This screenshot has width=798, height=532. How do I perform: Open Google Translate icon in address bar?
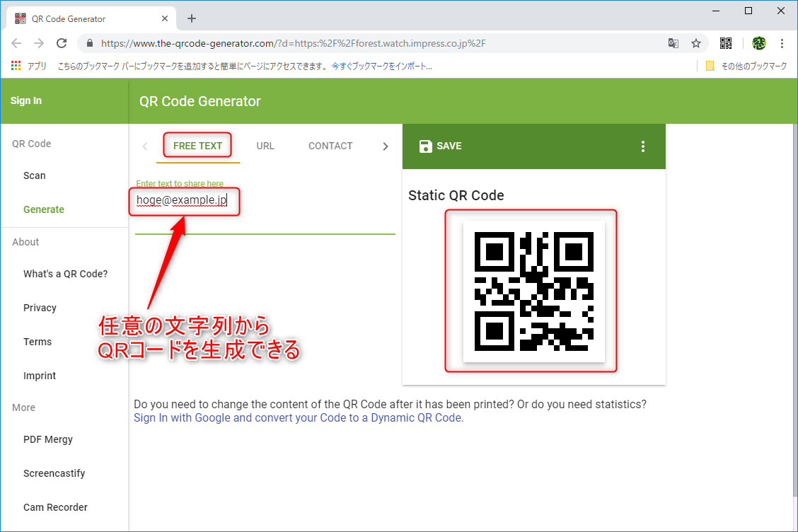tap(673, 42)
